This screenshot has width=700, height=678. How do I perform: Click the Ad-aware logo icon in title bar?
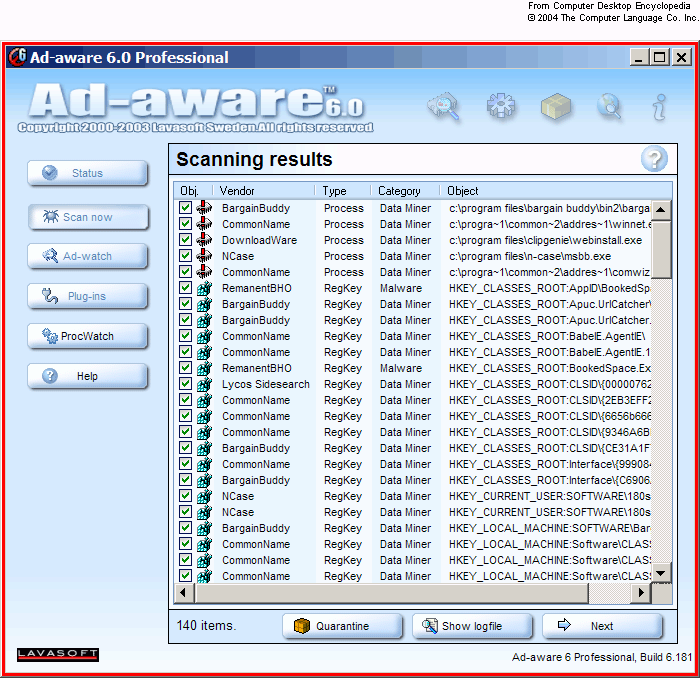(x=18, y=57)
